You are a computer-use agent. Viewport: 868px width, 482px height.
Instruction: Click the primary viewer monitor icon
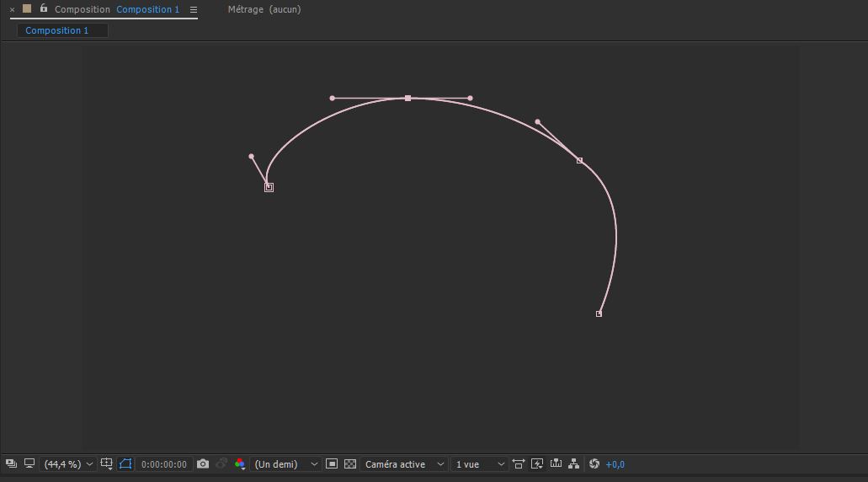pyautogui.click(x=29, y=464)
